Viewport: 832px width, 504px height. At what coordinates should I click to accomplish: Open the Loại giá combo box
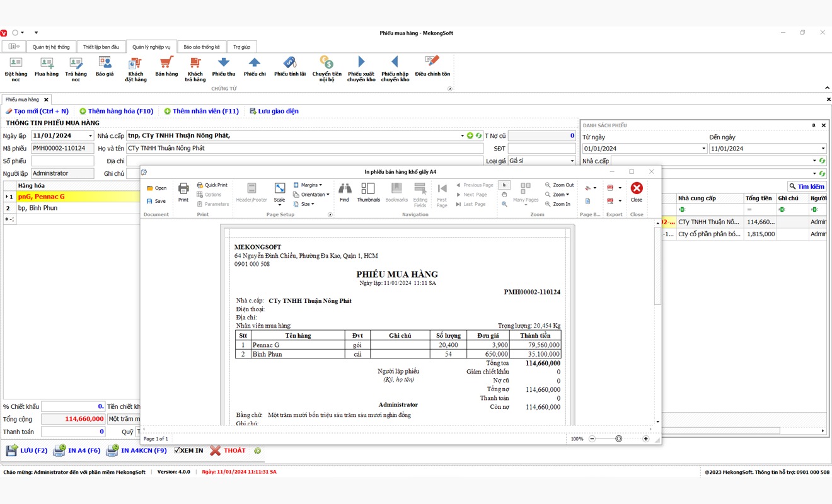[x=542, y=161]
